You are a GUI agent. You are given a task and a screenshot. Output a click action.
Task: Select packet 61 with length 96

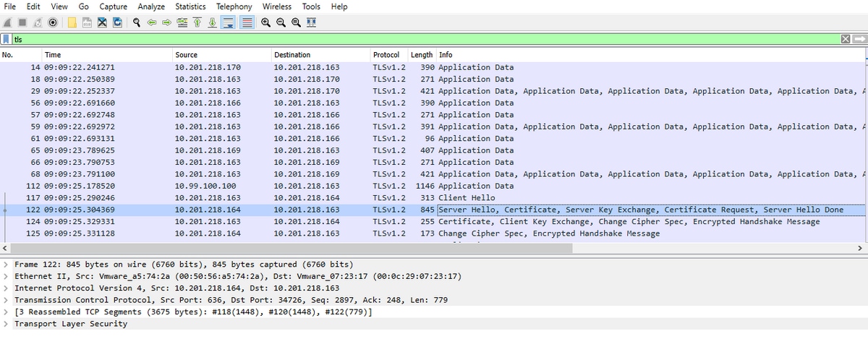tap(433, 138)
